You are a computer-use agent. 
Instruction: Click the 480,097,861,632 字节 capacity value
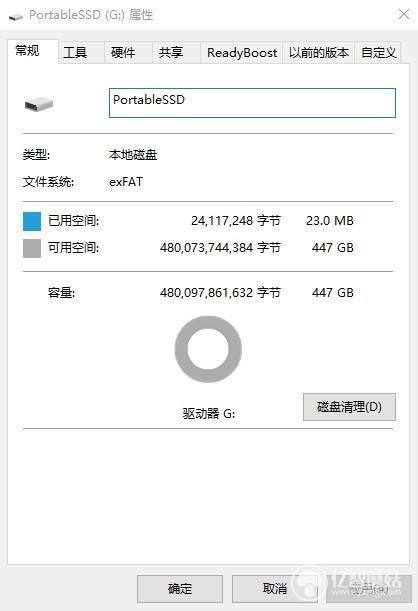tap(220, 293)
